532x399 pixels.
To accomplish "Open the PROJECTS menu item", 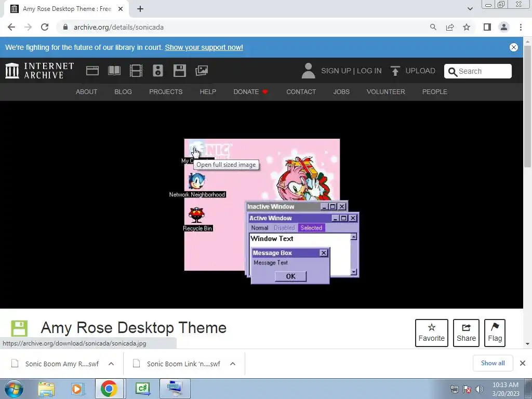I will tap(166, 91).
